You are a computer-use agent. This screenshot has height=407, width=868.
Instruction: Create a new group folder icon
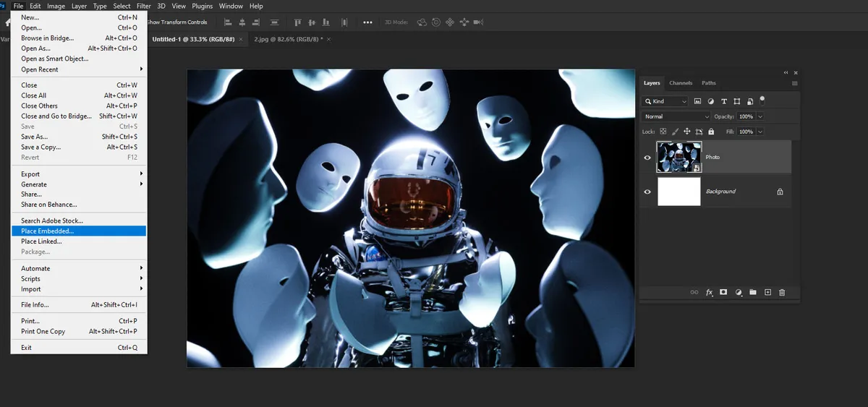[x=753, y=292]
